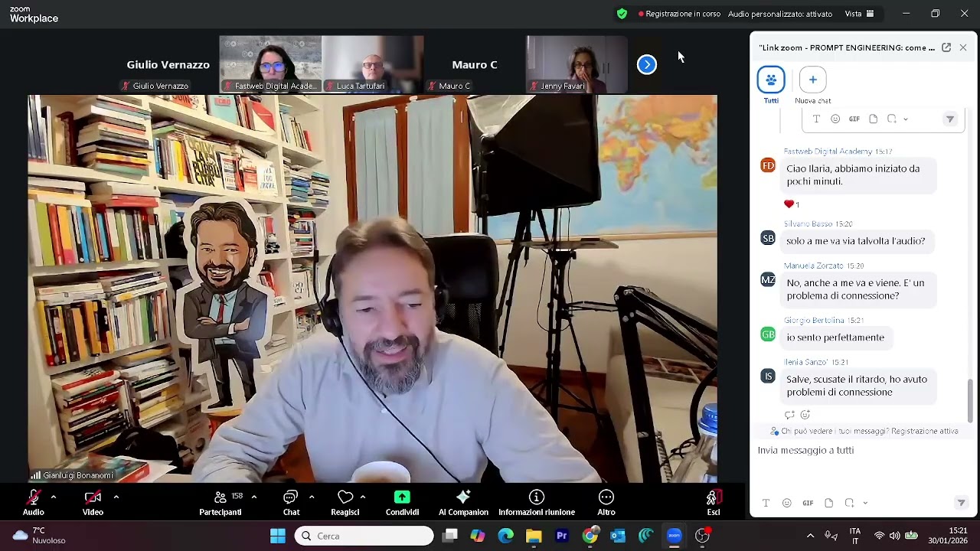980x551 pixels.
Task: Reply in thread to Ilenia Sanzo's message
Action: [x=789, y=415]
